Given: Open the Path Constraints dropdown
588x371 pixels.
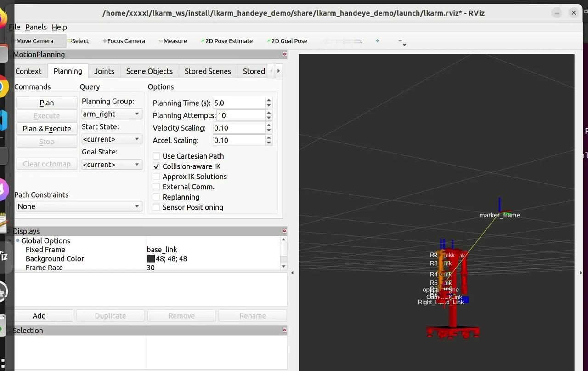Looking at the screenshot, I should pyautogui.click(x=79, y=207).
